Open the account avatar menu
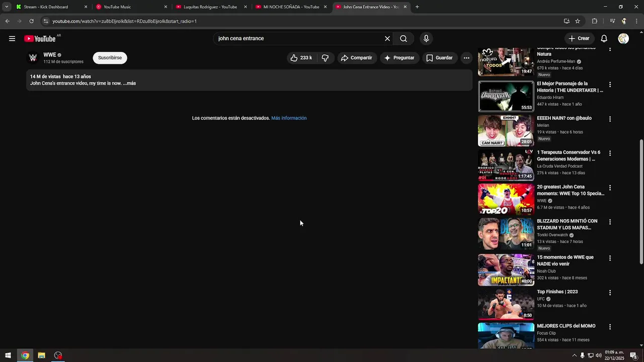 623,39
